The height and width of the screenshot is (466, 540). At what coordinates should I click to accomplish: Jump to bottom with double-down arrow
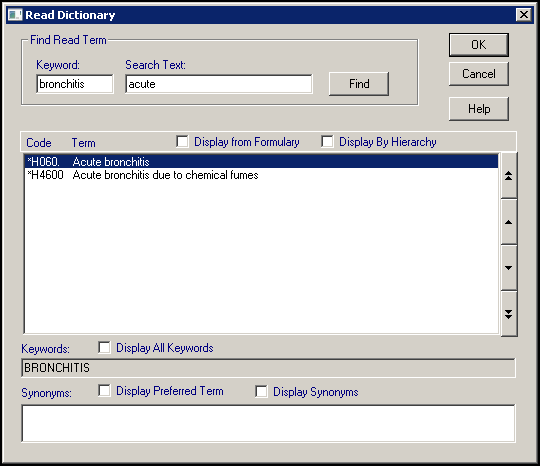pyautogui.click(x=509, y=314)
